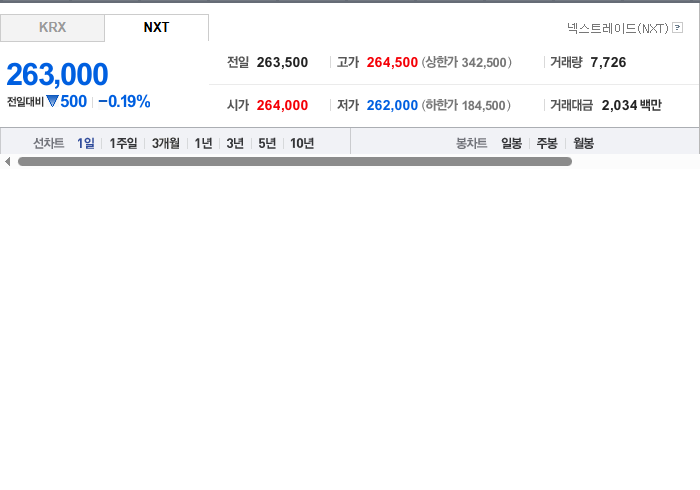Switch to the KRX tab
The image size is (700, 490).
(x=52, y=28)
